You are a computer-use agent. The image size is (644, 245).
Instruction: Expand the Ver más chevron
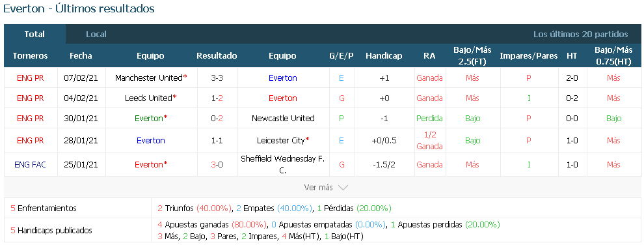[343, 188]
